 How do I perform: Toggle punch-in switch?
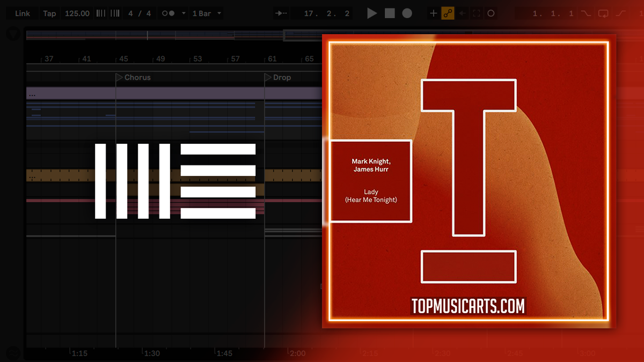click(x=585, y=13)
